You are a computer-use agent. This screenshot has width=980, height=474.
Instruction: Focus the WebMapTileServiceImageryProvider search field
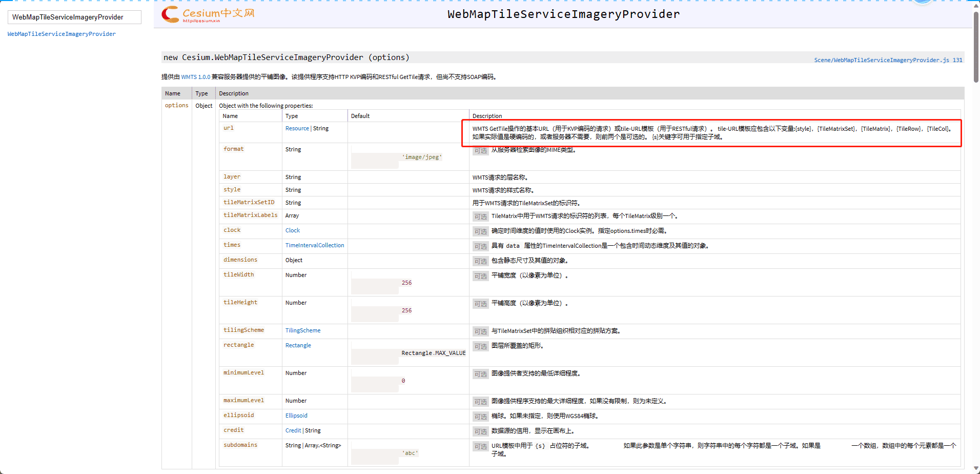point(74,17)
